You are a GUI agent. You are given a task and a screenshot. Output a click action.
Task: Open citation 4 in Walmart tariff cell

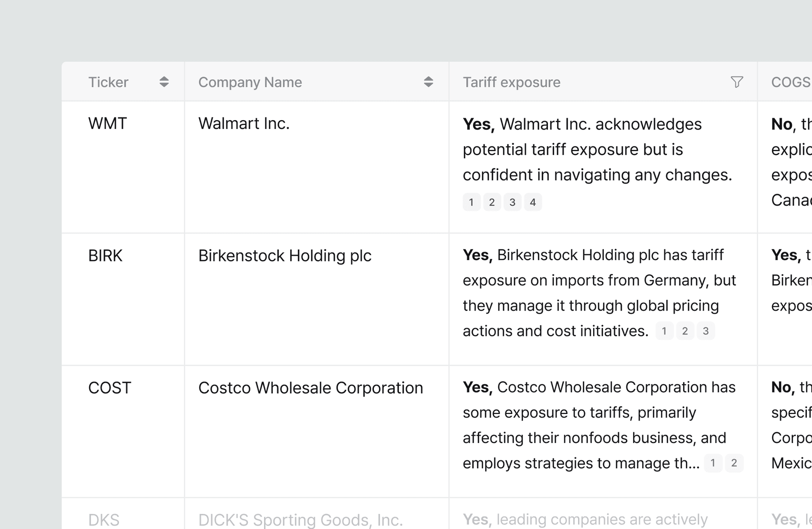click(x=533, y=202)
